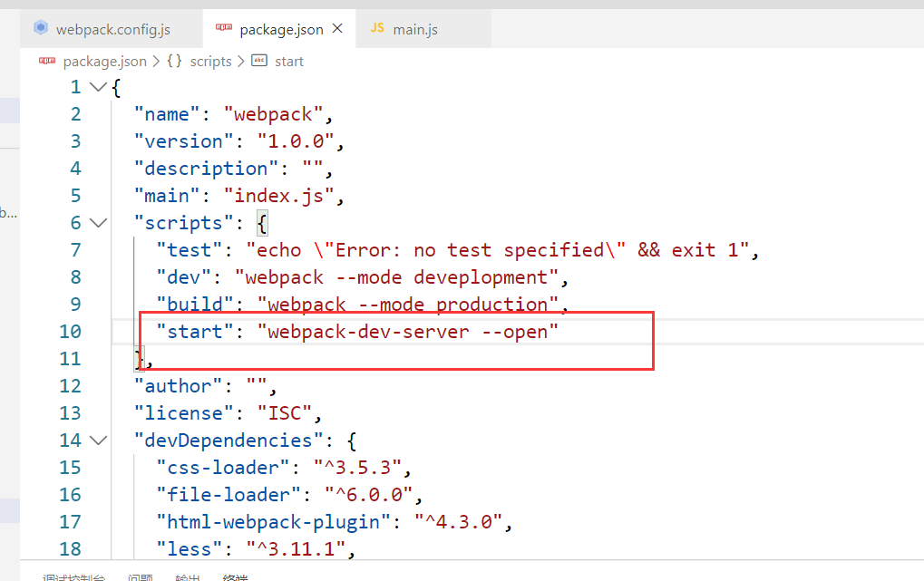Close the package.json tab
The height and width of the screenshot is (581, 924).
pos(338,29)
